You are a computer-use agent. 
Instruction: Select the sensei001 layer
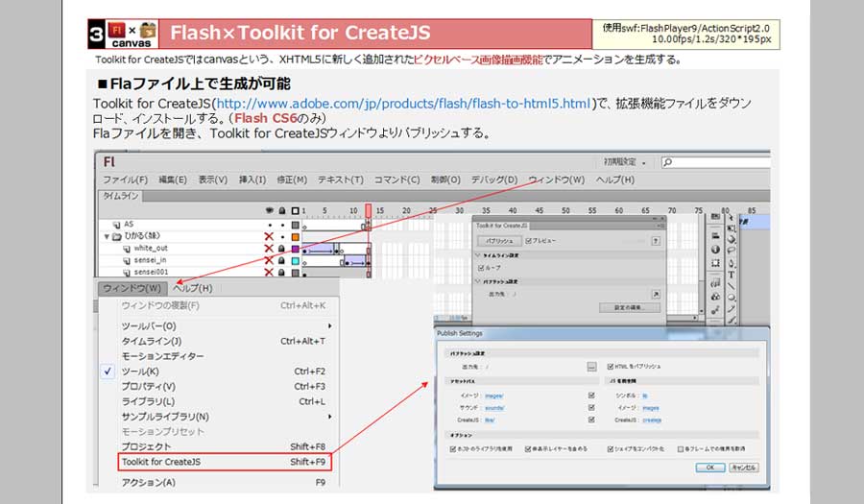click(x=151, y=272)
